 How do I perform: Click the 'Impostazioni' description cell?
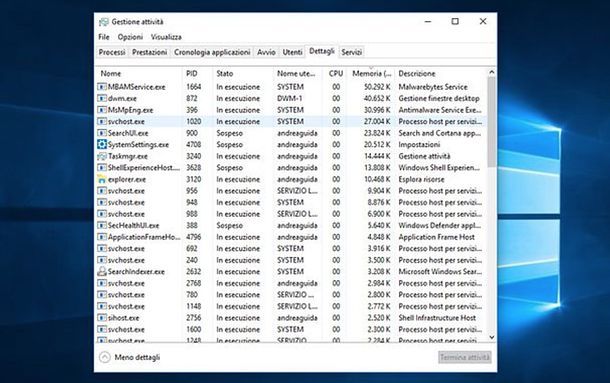point(419,144)
